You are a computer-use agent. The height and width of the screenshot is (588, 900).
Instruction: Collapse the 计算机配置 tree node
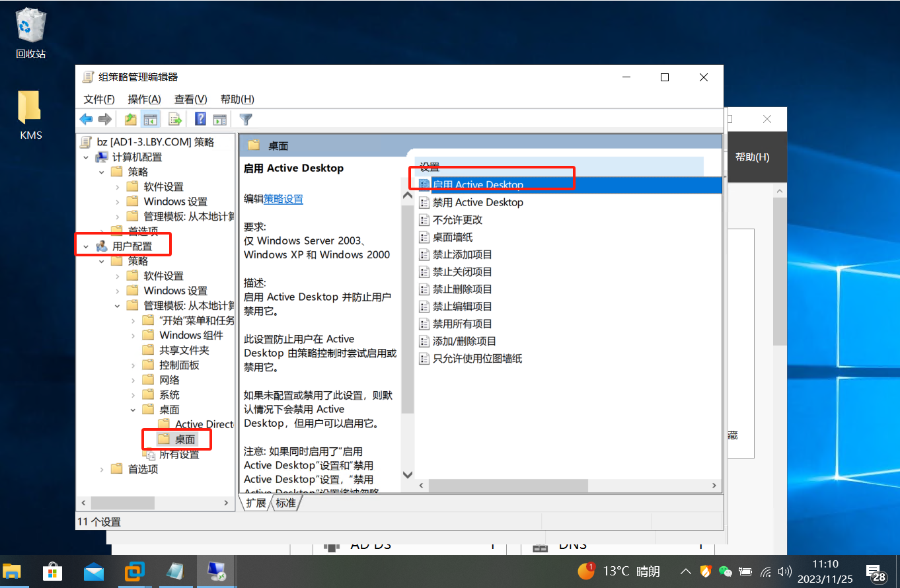pyautogui.click(x=86, y=157)
